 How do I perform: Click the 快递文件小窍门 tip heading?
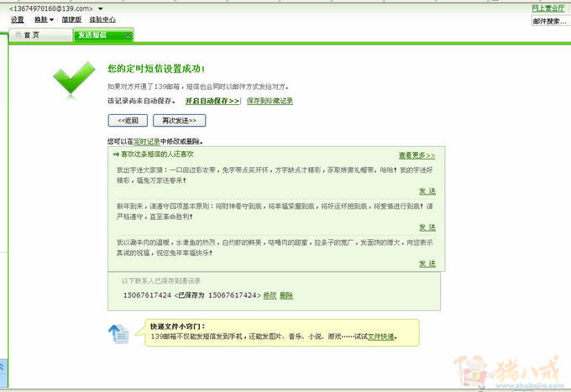[x=178, y=327]
